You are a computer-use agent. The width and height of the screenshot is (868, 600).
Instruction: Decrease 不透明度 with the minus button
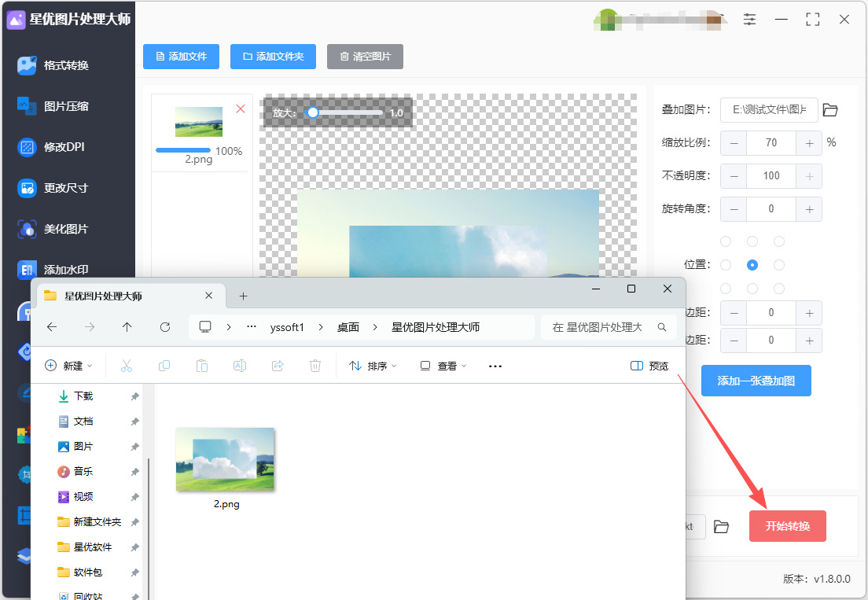click(734, 176)
